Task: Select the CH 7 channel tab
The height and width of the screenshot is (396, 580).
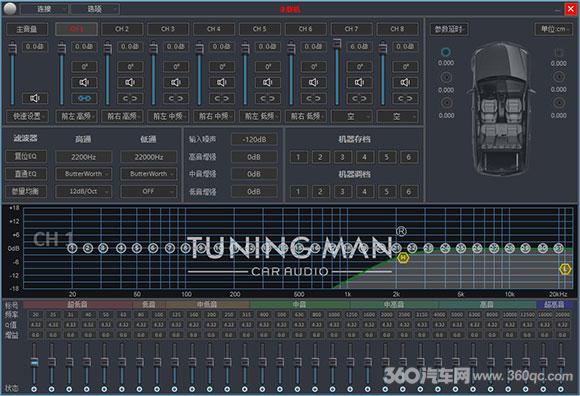Action: (351, 29)
